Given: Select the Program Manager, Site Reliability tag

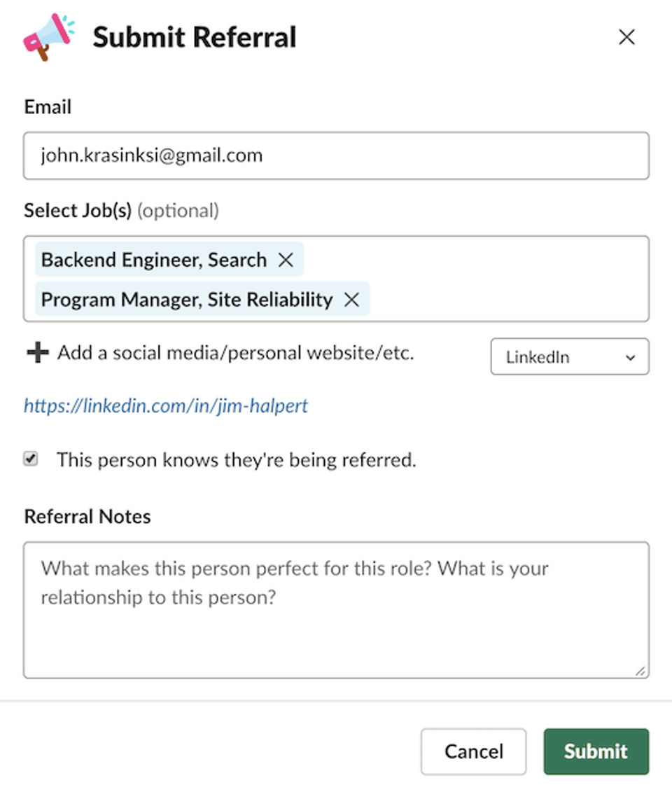Looking at the screenshot, I should pyautogui.click(x=187, y=300).
